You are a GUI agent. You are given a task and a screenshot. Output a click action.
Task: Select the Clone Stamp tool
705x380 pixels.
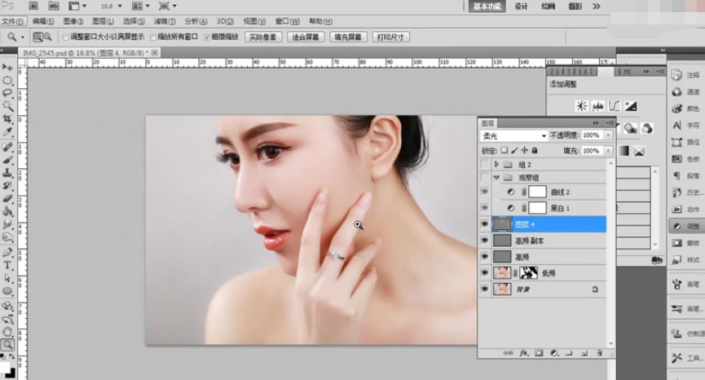pos(8,173)
